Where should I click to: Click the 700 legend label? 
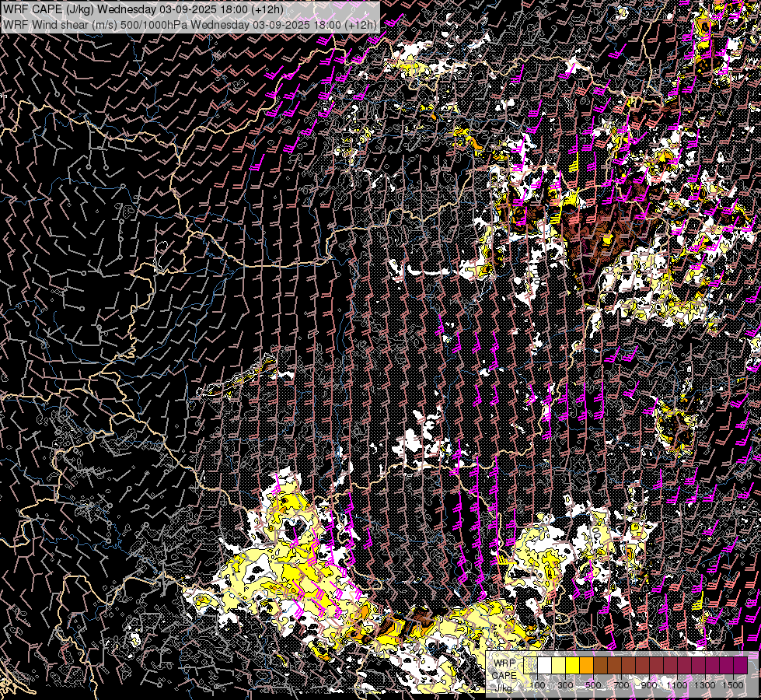point(621,685)
